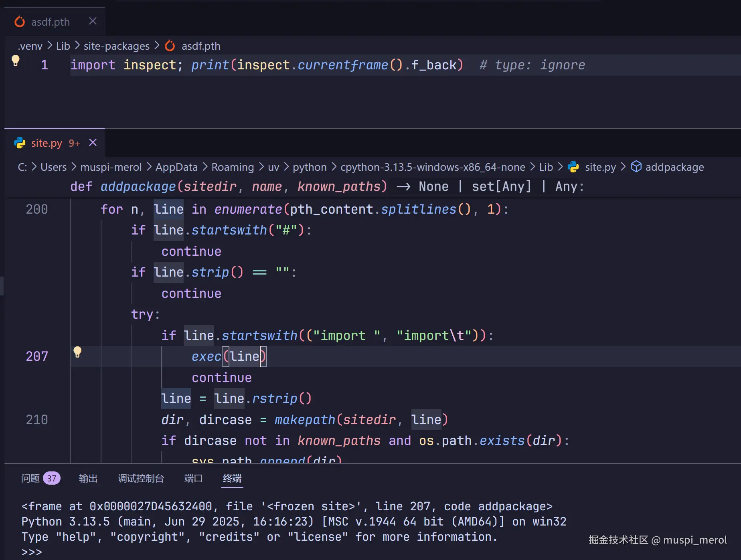Viewport: 741px width, 560px height.
Task: Open the .venv breadcrumb folder
Action: [x=30, y=46]
